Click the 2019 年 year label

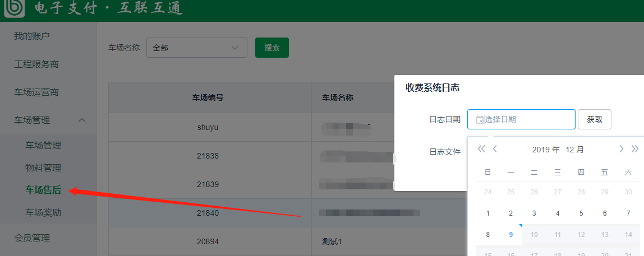(546, 150)
